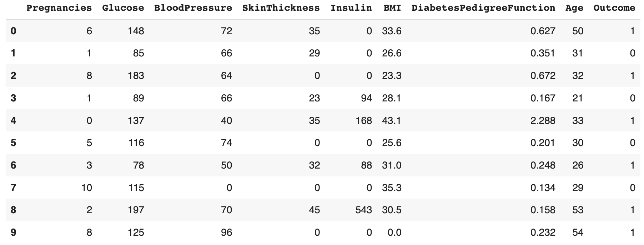Click the Pregnancies column header
Viewport: 644px width, 245px height.
point(59,8)
